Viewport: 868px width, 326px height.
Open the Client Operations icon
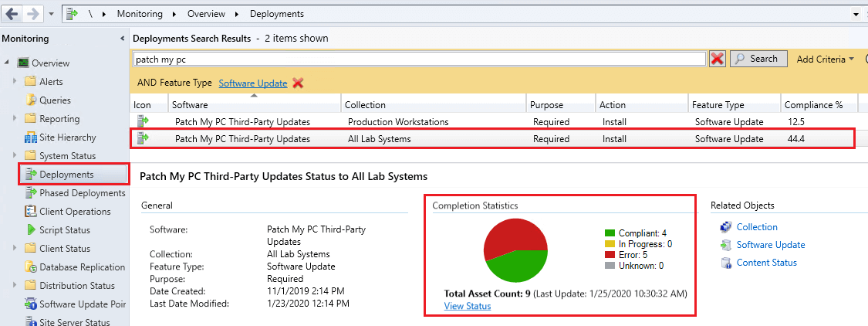(30, 211)
